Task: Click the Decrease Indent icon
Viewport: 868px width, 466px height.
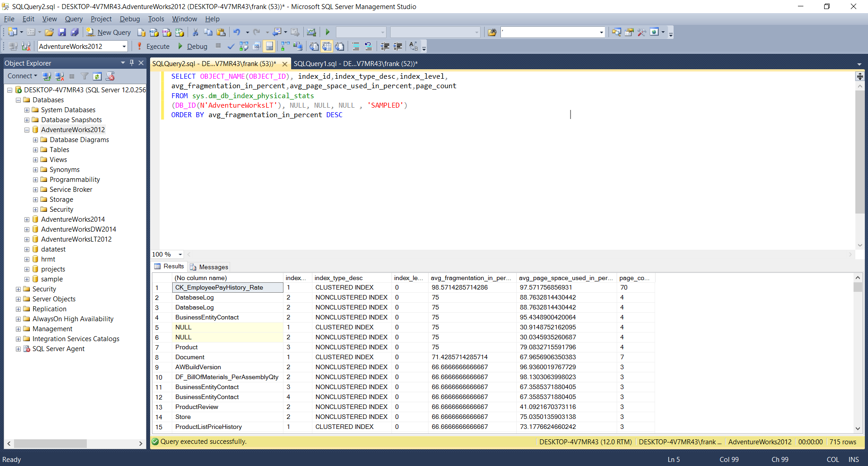Action: (x=385, y=46)
